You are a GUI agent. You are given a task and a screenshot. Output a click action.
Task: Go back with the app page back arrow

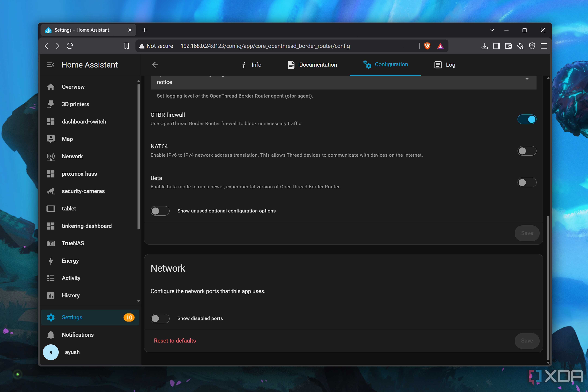155,65
